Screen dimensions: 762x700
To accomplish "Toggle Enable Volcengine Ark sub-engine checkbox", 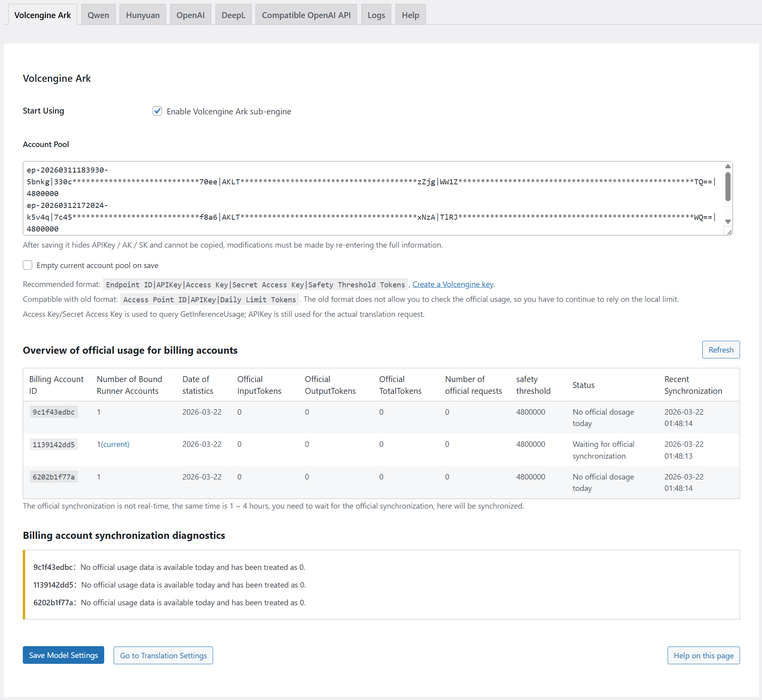I will click(157, 111).
